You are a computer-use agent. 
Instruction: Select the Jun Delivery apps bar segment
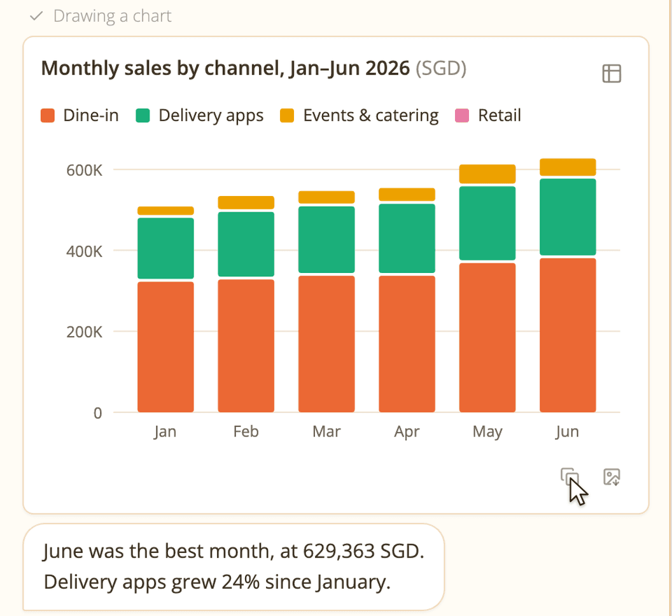click(x=568, y=217)
